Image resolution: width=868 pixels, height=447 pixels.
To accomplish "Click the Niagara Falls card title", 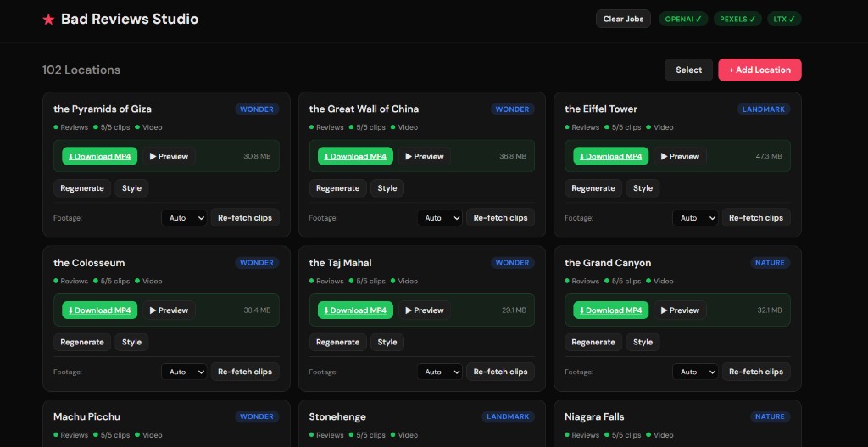I will tap(594, 416).
